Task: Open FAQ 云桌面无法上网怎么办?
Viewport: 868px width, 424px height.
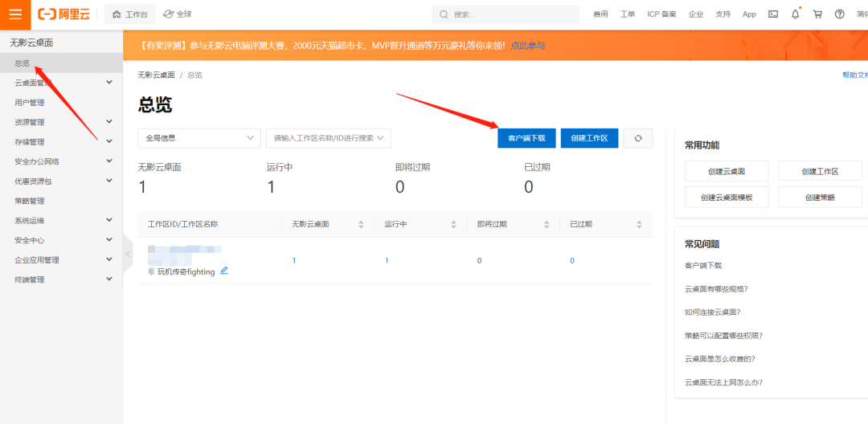Action: [x=723, y=382]
